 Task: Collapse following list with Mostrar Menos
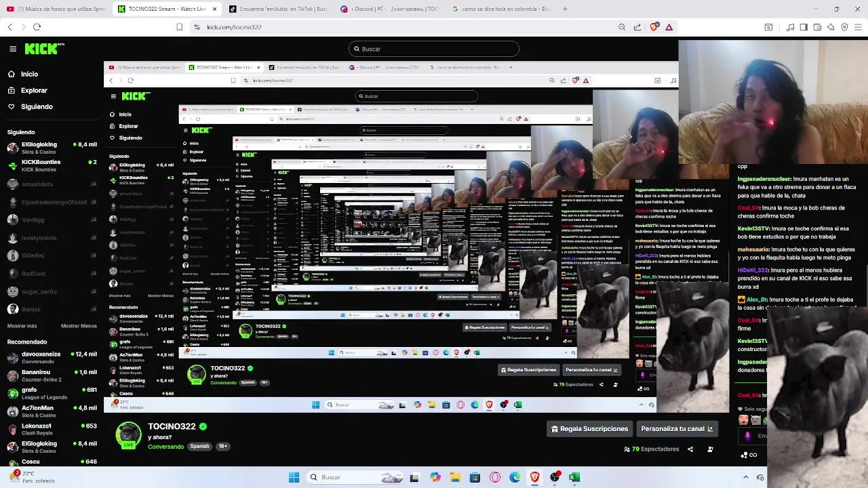(79, 326)
